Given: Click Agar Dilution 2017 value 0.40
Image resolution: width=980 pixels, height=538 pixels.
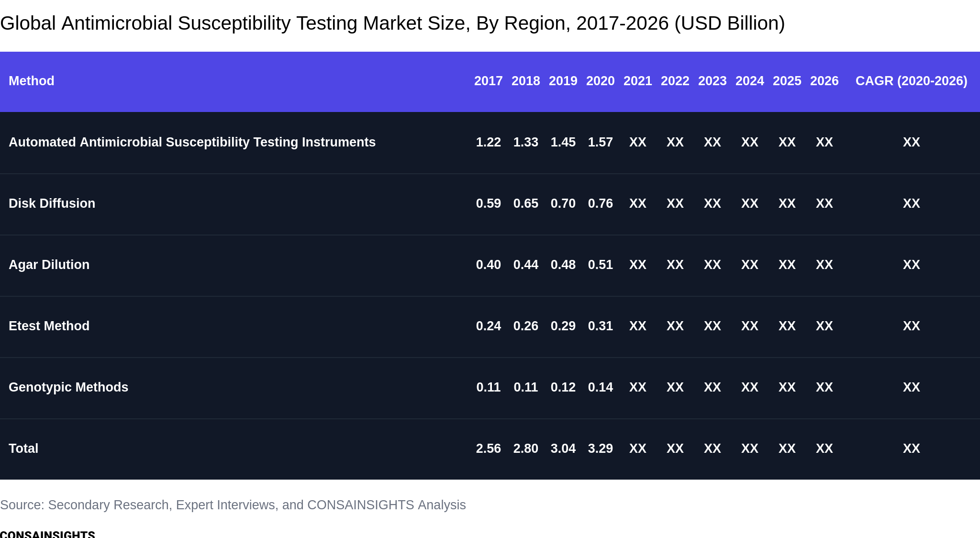Looking at the screenshot, I should pos(489,265).
